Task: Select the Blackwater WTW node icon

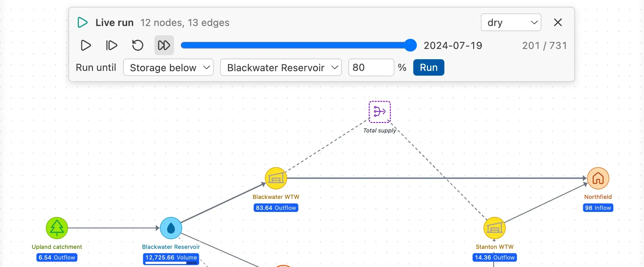Action: click(276, 178)
